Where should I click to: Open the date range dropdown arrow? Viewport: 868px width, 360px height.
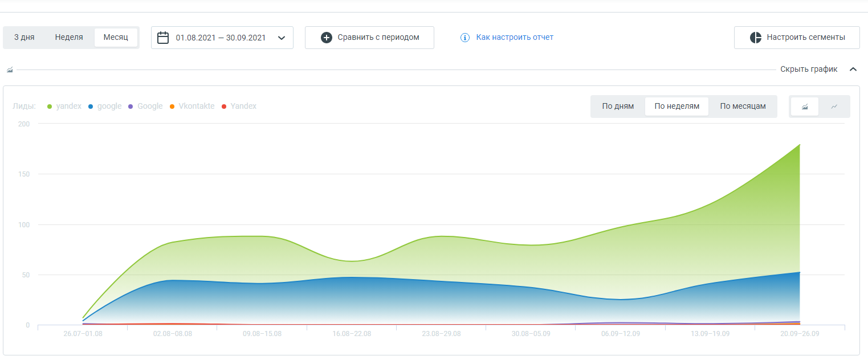pyautogui.click(x=281, y=38)
